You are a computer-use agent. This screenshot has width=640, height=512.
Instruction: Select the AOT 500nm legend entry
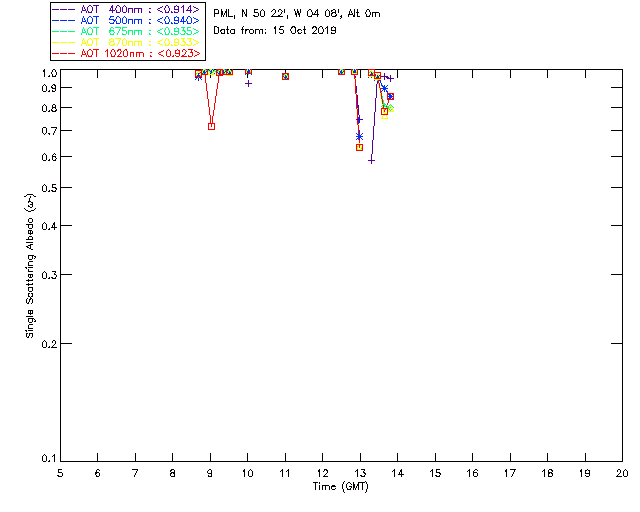127,20
